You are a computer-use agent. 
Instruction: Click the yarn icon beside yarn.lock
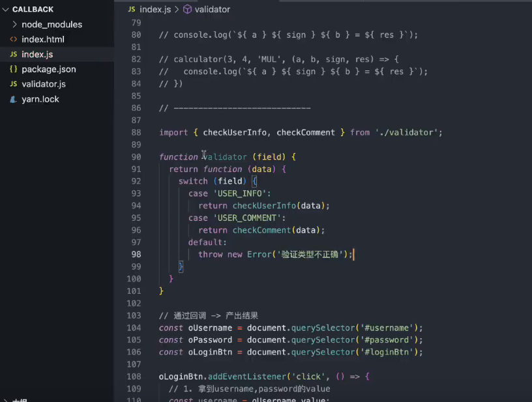tap(13, 99)
